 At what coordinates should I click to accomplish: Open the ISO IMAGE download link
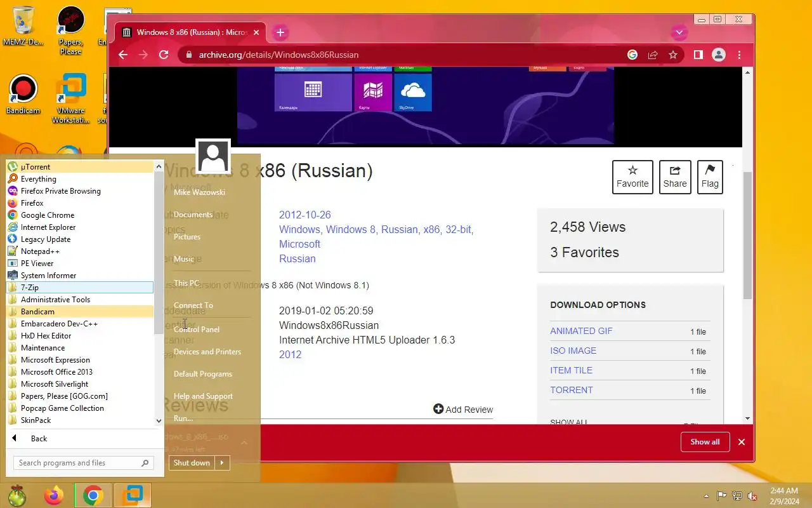(x=573, y=351)
